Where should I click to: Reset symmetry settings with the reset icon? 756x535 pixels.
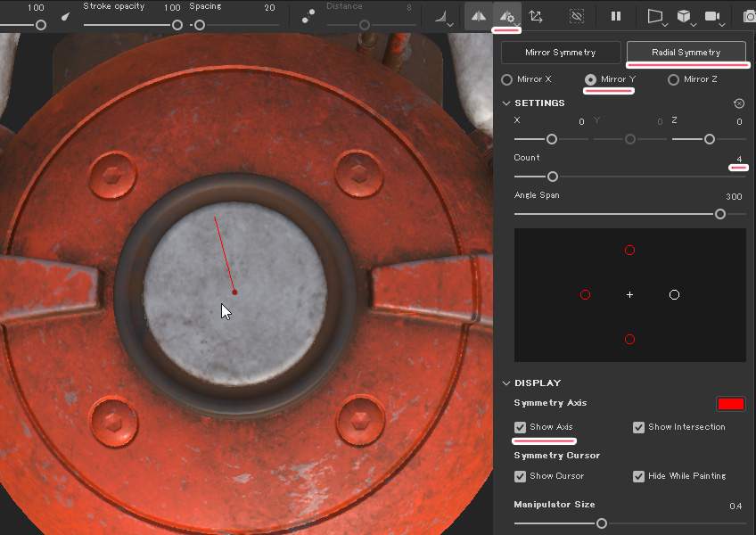coord(738,103)
